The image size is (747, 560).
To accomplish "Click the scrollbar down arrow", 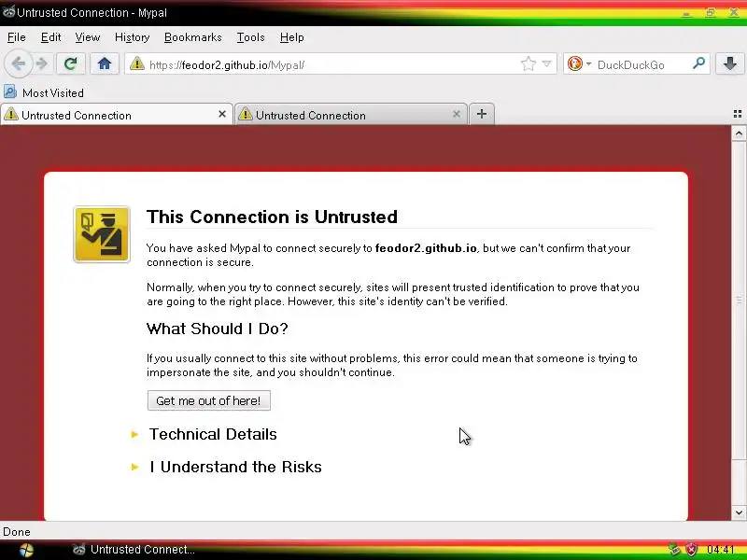I will pyautogui.click(x=739, y=512).
